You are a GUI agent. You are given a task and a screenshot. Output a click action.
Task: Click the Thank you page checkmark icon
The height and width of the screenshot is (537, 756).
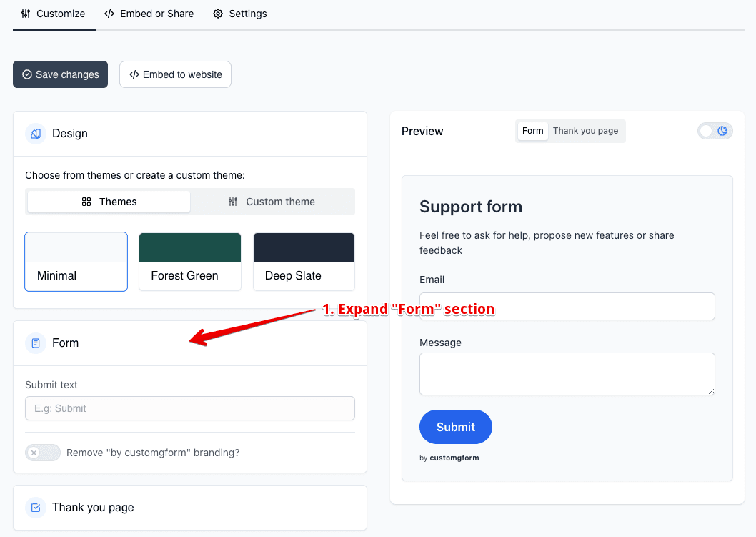(x=36, y=508)
